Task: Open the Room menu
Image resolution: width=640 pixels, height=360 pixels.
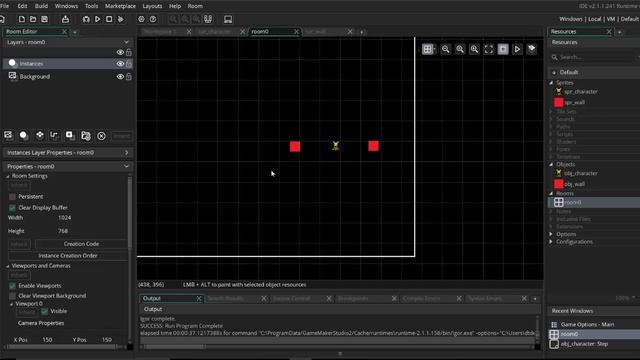Action: [x=195, y=6]
